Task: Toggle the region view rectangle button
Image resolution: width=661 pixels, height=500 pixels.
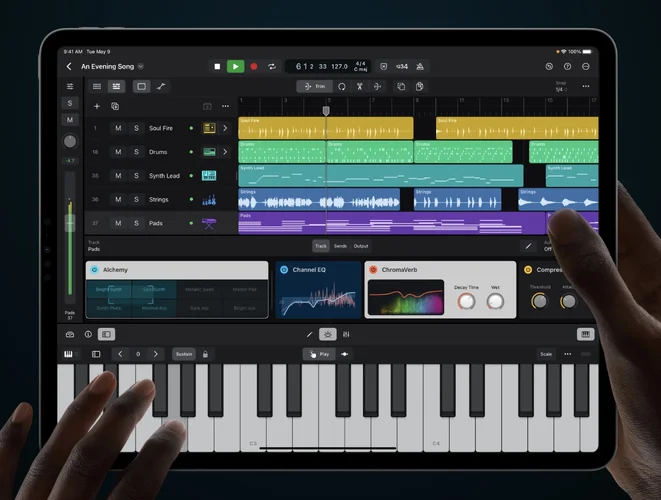Action: (142, 86)
